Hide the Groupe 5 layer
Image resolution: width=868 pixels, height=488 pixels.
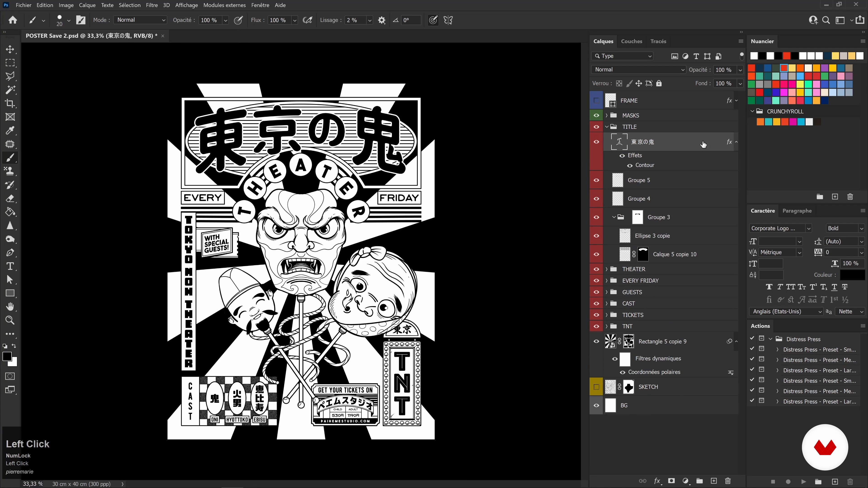[x=596, y=180]
